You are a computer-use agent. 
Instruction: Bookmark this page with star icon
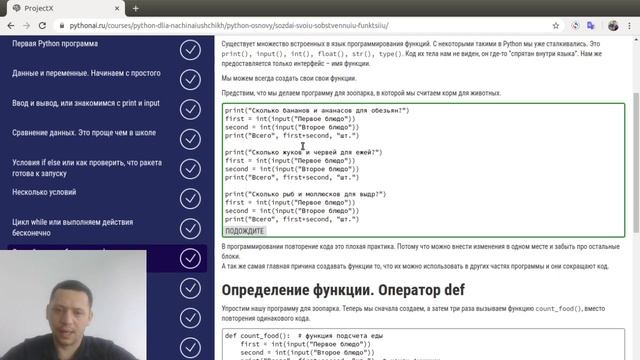pyautogui.click(x=556, y=26)
